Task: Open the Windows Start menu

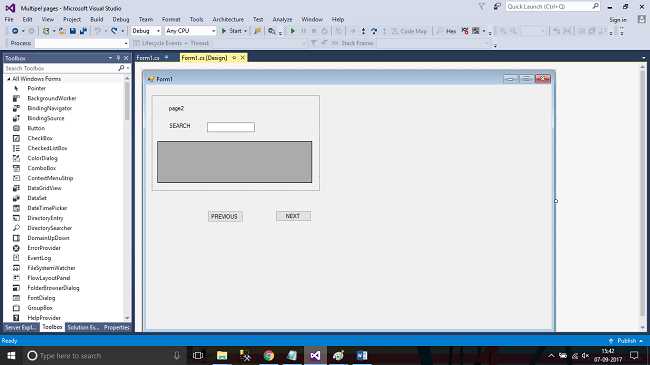Action: [x=11, y=356]
